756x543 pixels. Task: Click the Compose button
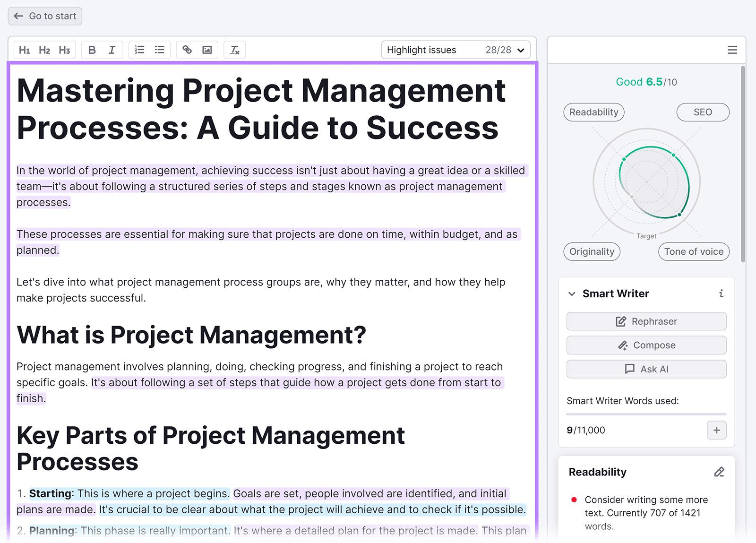[x=646, y=345]
